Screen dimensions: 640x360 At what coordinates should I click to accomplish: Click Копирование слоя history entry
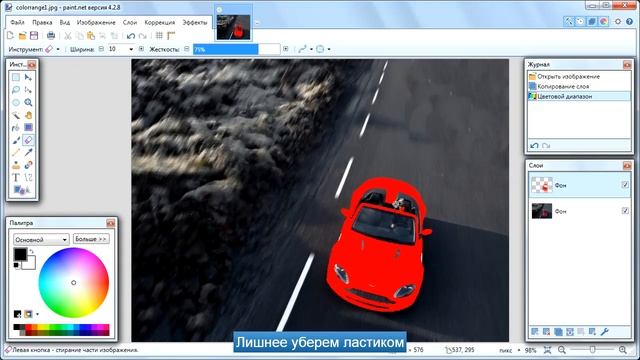pos(579,86)
